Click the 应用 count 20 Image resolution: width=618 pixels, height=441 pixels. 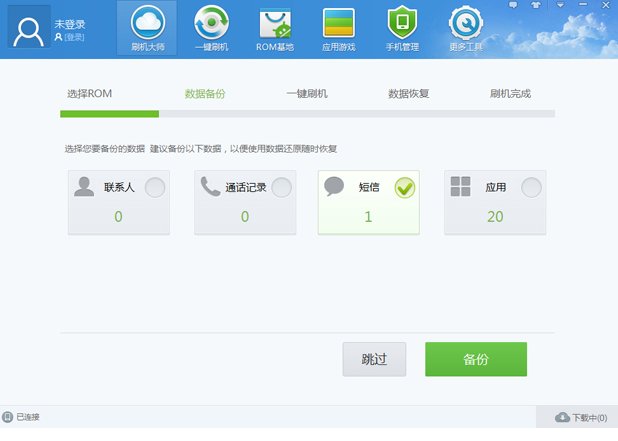pyautogui.click(x=495, y=217)
